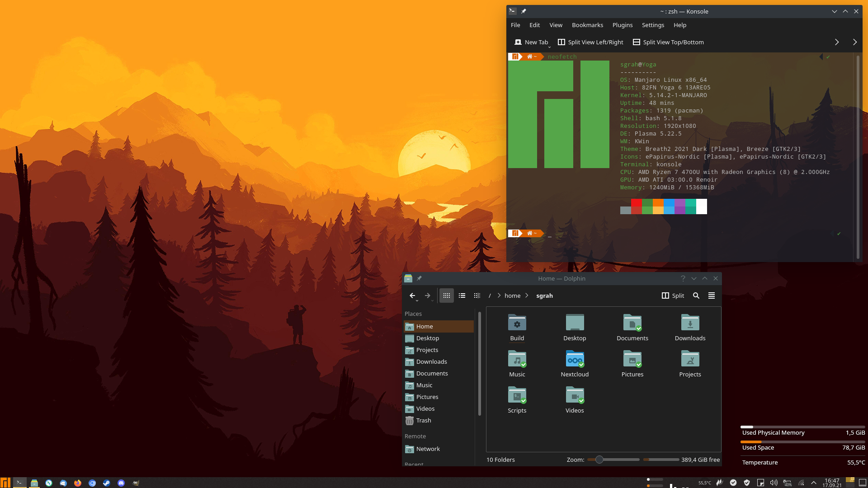Open forward-history dropdown arrow in Dolphin
This screenshot has width=868, height=488.
(x=432, y=300)
